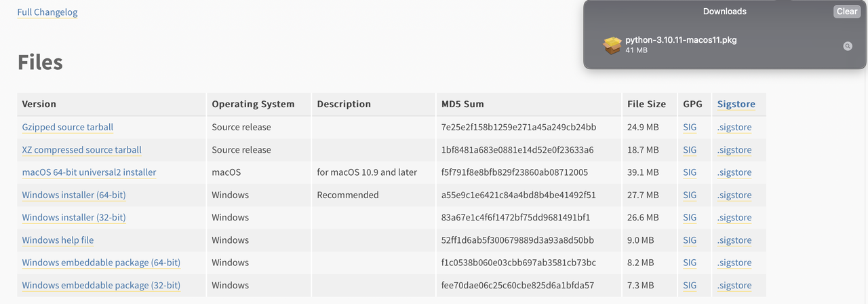Get .sigstore for Windows installer (64-bit)
The width and height of the screenshot is (868, 304).
click(x=734, y=195)
